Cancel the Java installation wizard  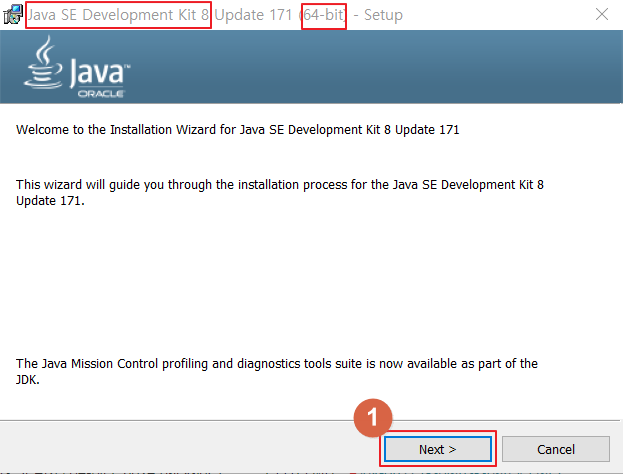(556, 449)
